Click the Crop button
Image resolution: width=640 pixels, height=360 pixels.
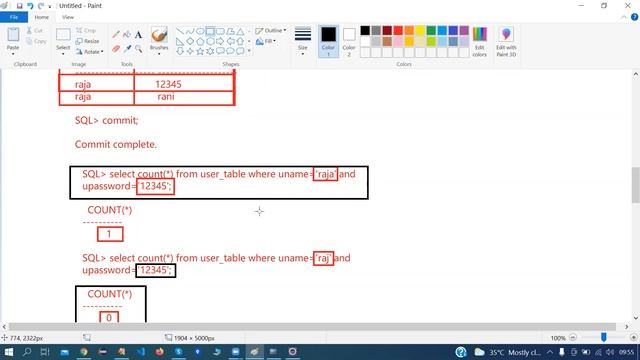coord(86,31)
